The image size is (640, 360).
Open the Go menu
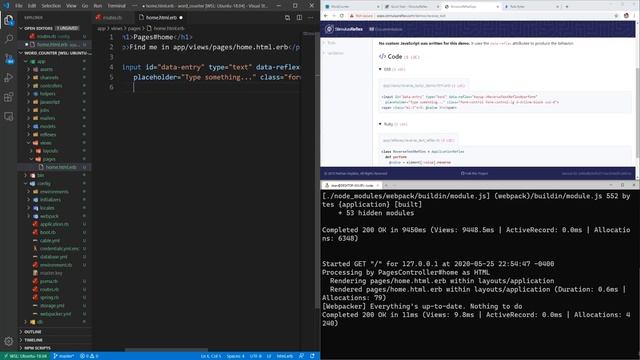[x=85, y=6]
